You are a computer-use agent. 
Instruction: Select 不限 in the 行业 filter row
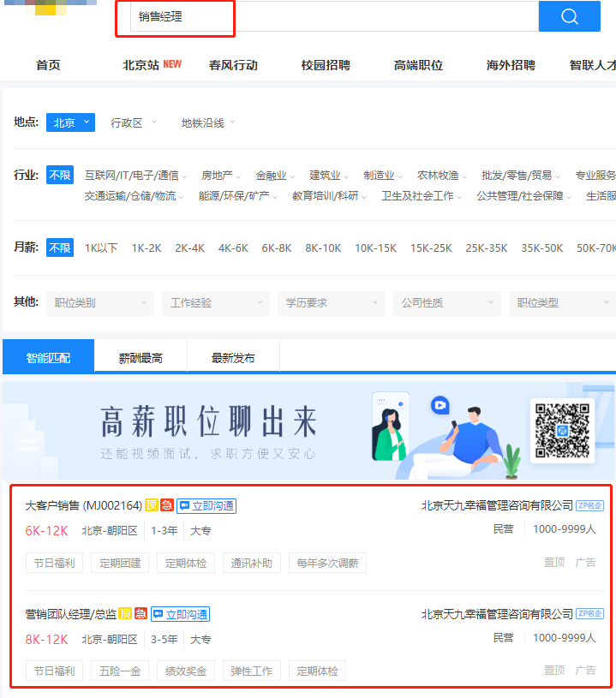(60, 175)
